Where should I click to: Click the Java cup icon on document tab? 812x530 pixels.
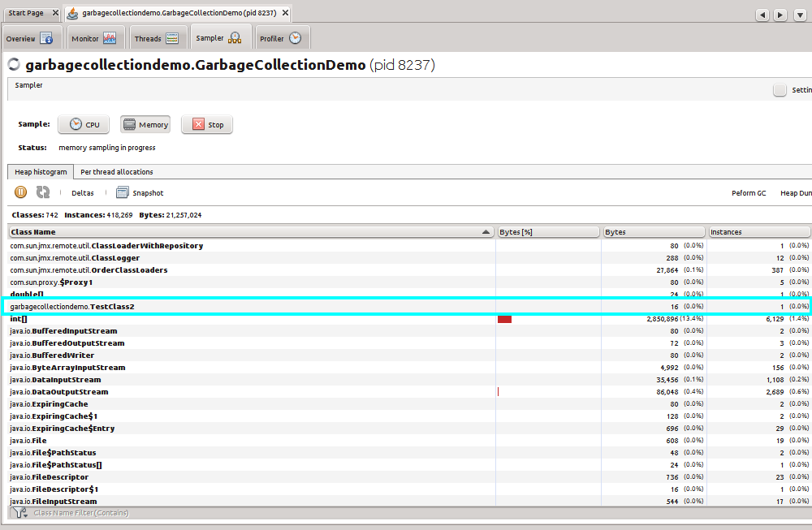click(73, 13)
